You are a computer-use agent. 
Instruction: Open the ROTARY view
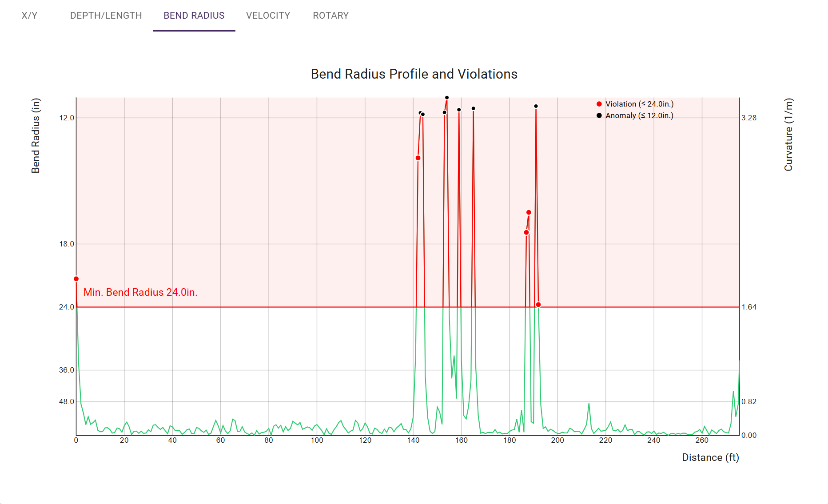pos(330,16)
